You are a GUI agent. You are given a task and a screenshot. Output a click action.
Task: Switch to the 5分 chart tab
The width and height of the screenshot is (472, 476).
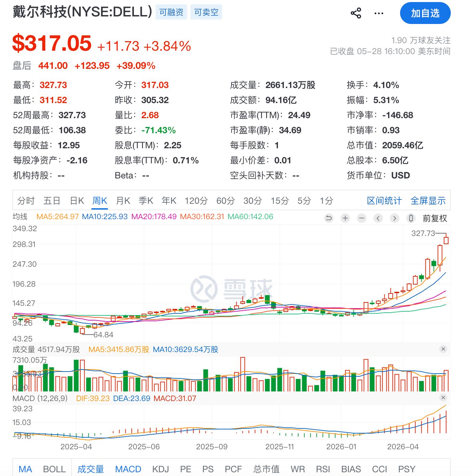point(304,201)
